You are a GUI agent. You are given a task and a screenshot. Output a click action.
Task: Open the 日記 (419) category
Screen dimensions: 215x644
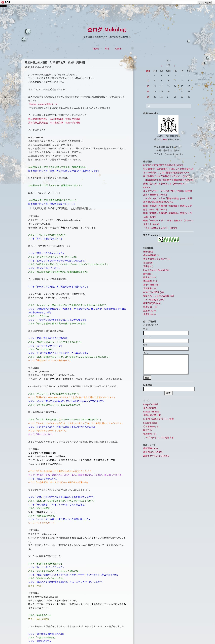click(148, 263)
